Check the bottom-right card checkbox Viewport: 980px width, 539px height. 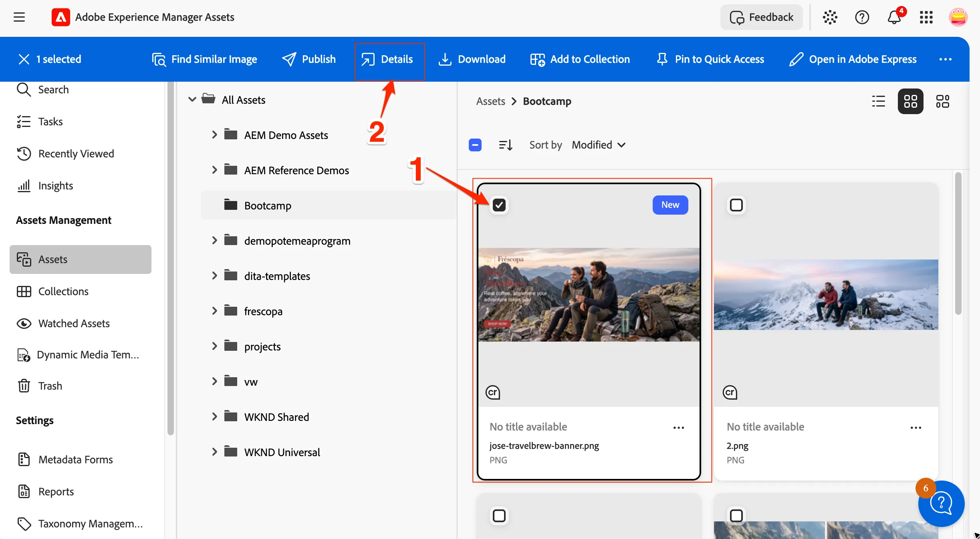point(736,516)
